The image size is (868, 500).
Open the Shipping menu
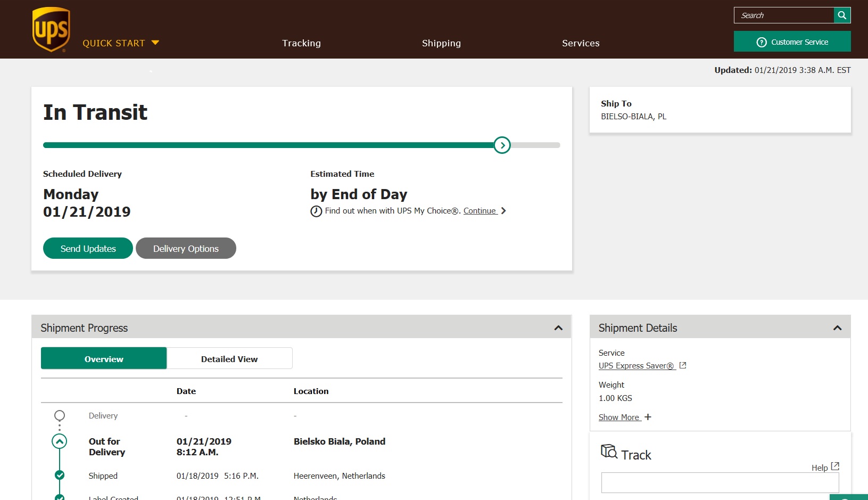pyautogui.click(x=441, y=43)
